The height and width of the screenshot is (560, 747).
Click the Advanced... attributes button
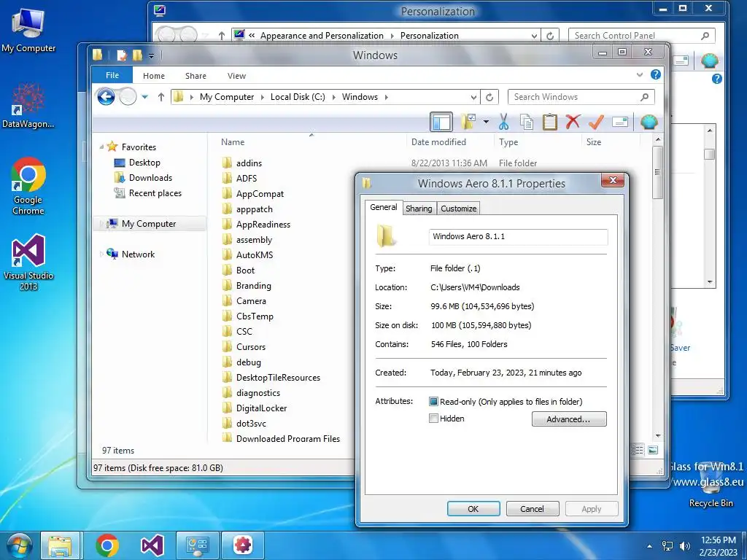(x=569, y=419)
